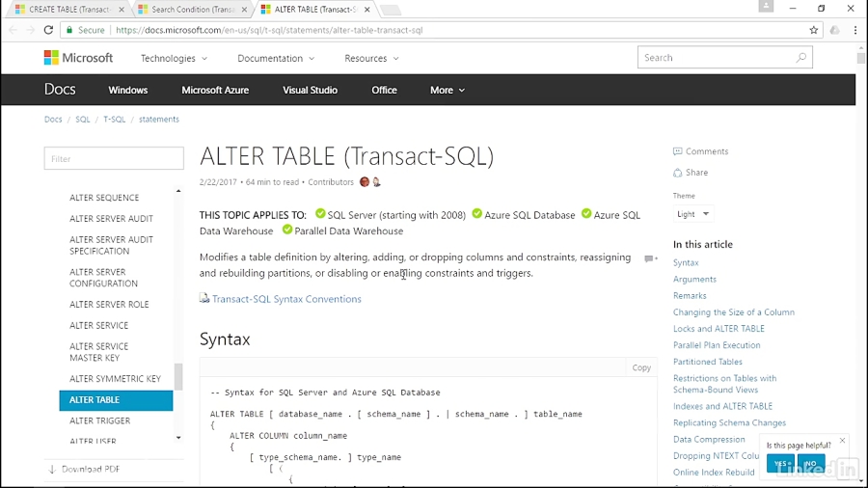Open Transact-SQL Syntax Conventions link
The height and width of the screenshot is (488, 868).
[286, 299]
